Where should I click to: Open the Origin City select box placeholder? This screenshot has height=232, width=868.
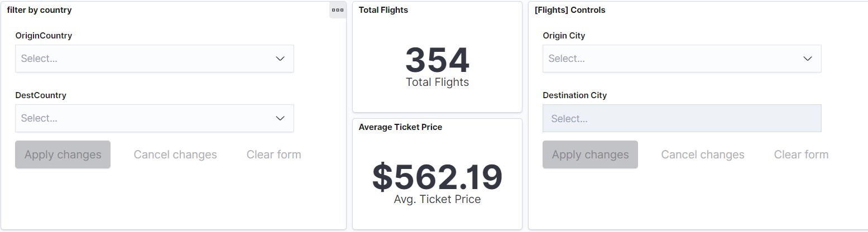tap(567, 59)
